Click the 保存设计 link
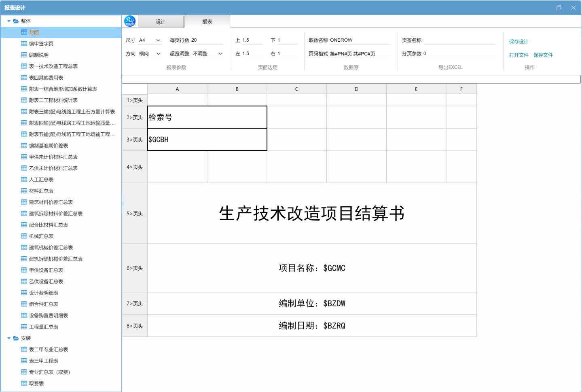This screenshot has width=582, height=392. 519,42
